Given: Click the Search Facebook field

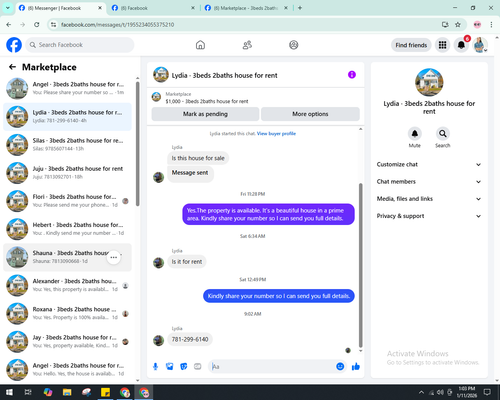Looking at the screenshot, I should click(x=80, y=45).
